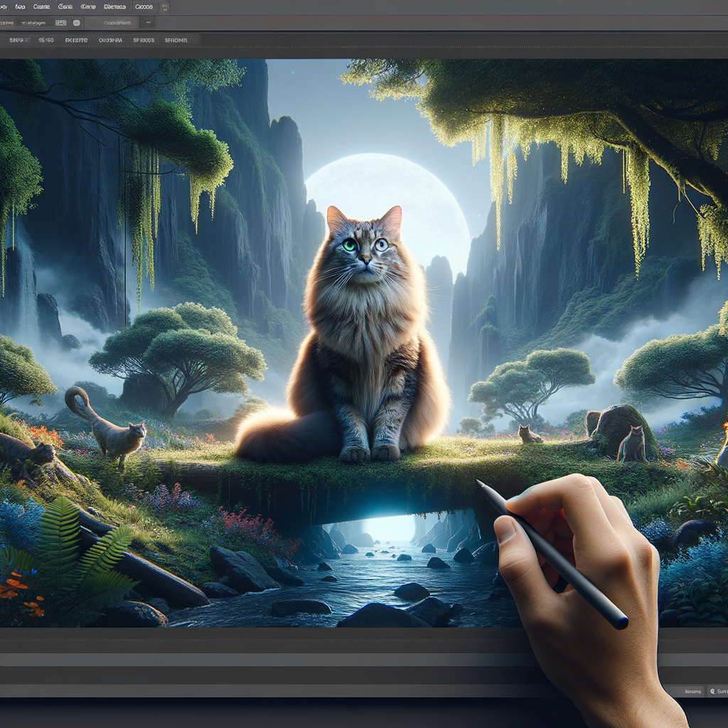Select the gray cat sitting by the boulder

[631, 445]
